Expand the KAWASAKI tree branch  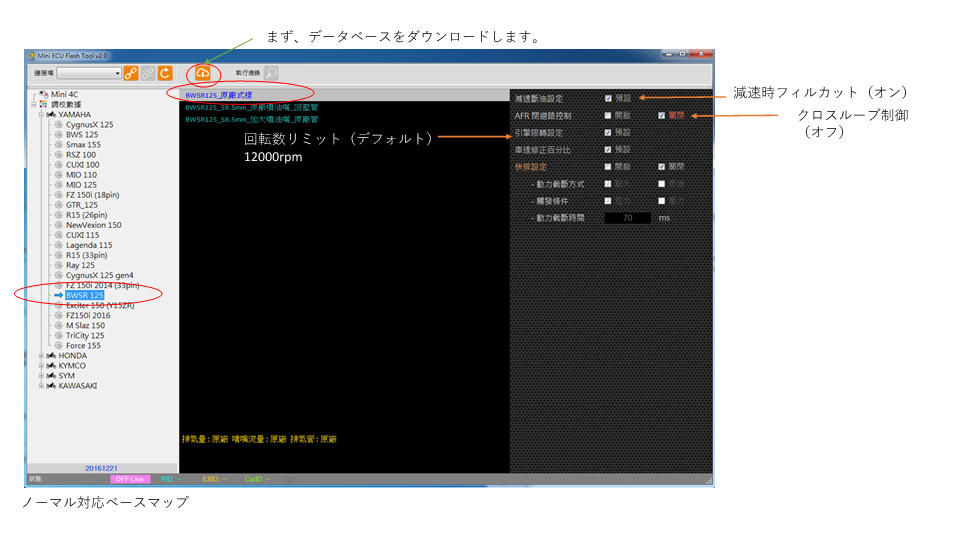coord(42,386)
